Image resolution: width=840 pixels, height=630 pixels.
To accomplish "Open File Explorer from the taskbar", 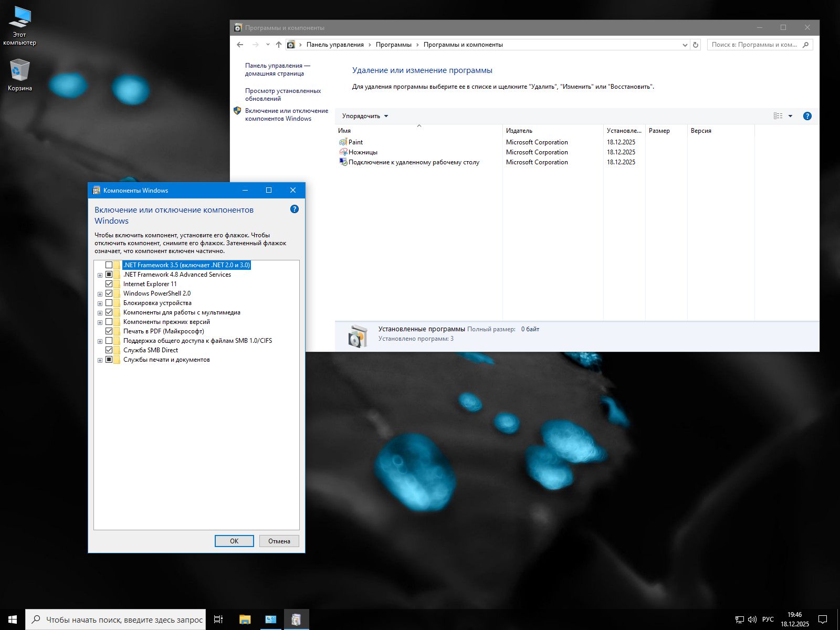I will click(x=245, y=619).
